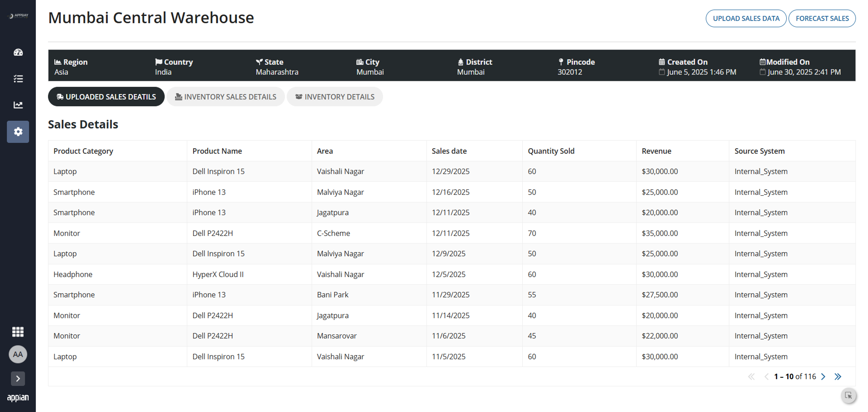Image resolution: width=868 pixels, height=412 pixels.
Task: Switch to Inventory Sales Details tab
Action: click(225, 97)
